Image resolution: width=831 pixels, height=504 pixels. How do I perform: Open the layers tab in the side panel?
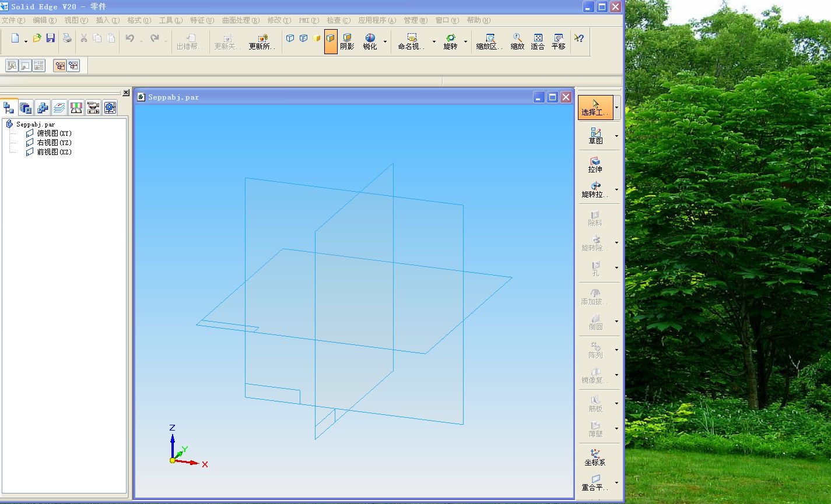[59, 107]
